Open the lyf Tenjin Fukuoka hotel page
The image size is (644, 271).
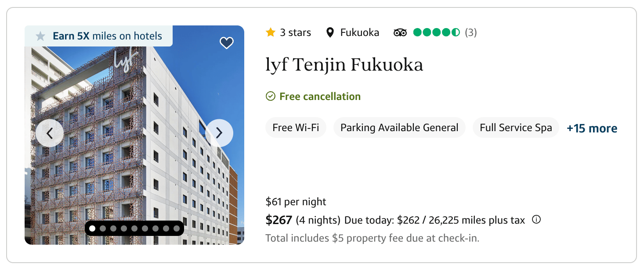344,65
